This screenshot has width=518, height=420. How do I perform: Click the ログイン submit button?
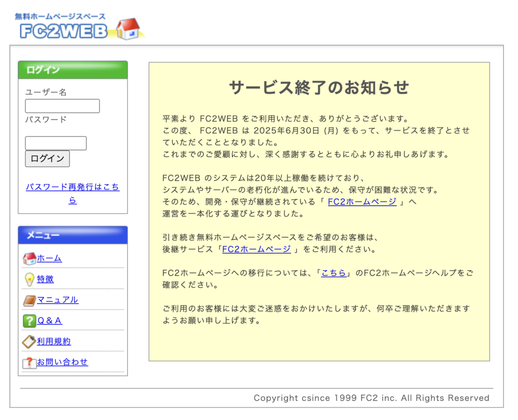pos(47,158)
